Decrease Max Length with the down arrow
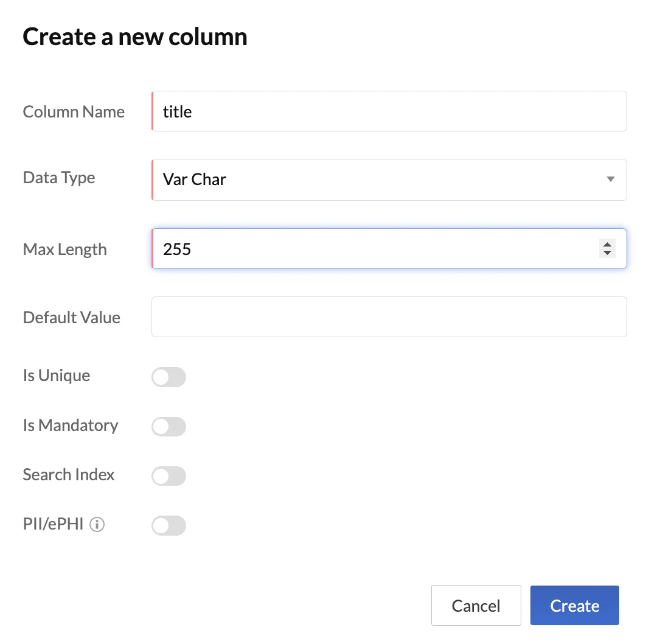 pos(606,253)
